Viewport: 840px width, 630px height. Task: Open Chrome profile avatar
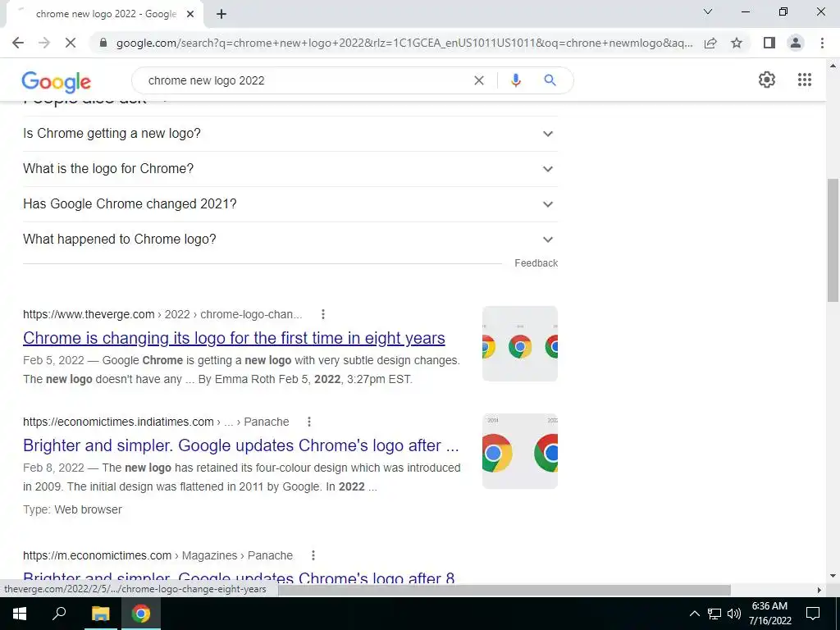(x=796, y=43)
